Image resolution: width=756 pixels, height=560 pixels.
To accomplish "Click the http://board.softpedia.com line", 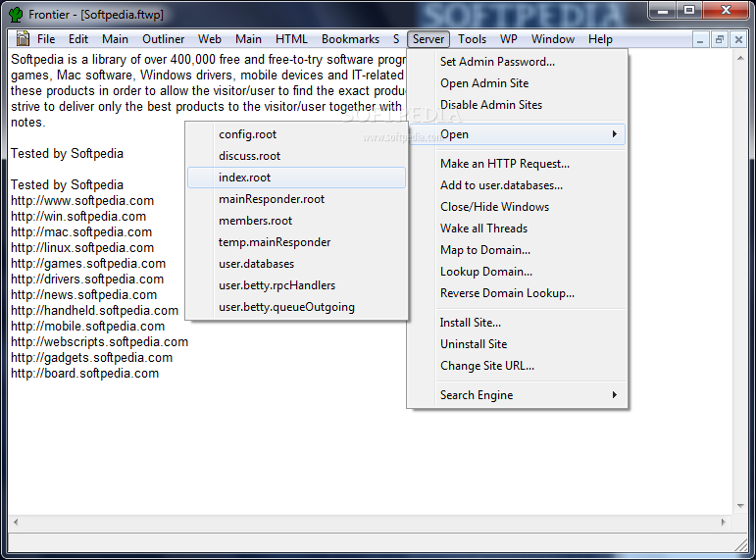I will click(85, 374).
